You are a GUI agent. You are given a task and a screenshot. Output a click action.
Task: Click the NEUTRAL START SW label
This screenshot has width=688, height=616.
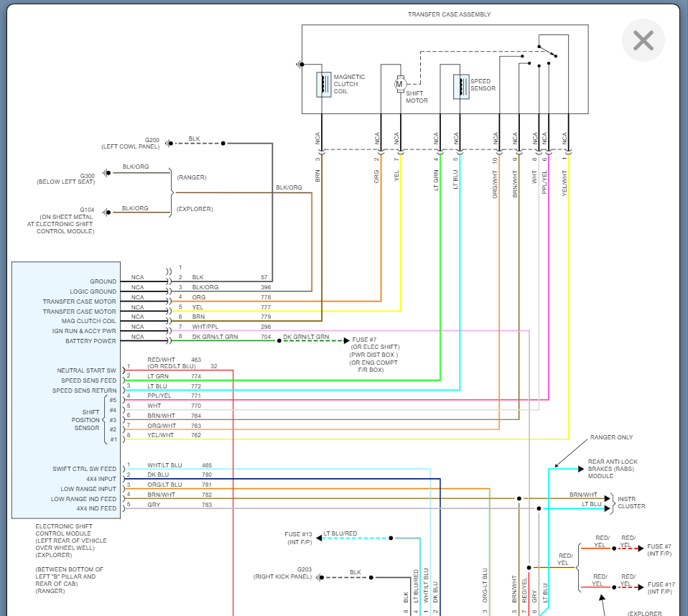(x=86, y=370)
